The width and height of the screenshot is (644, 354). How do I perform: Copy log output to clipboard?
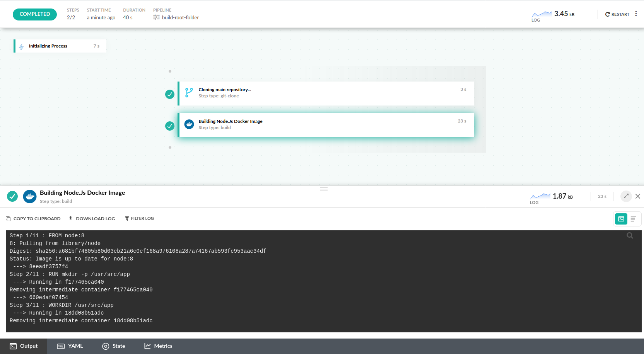[x=33, y=219]
